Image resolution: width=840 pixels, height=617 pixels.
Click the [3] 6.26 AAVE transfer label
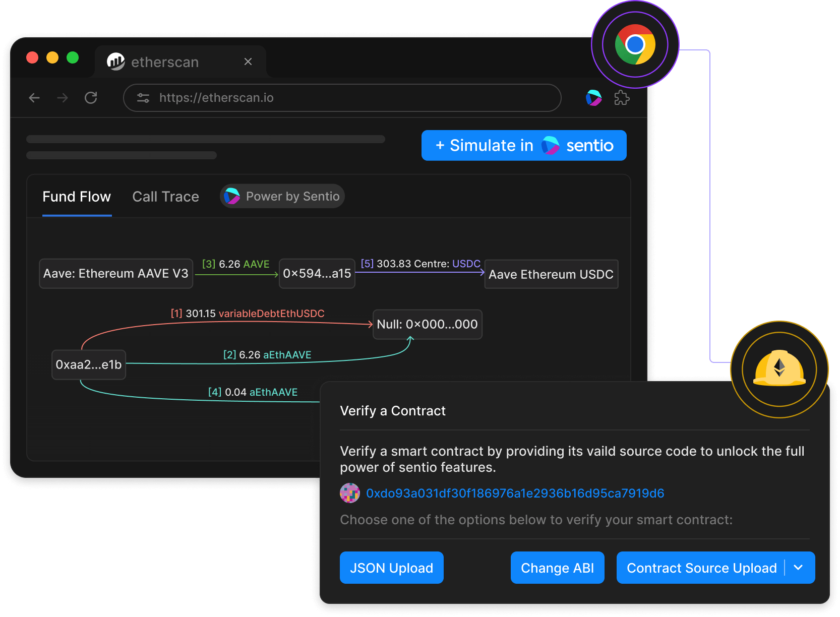[235, 264]
